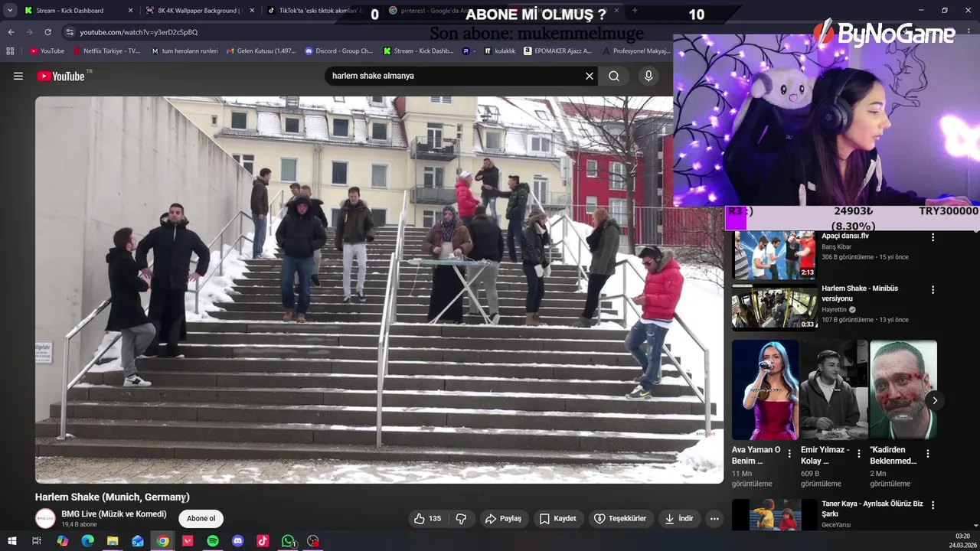The width and height of the screenshot is (980, 551).
Task: Clear the search text with the X icon
Action: (590, 76)
